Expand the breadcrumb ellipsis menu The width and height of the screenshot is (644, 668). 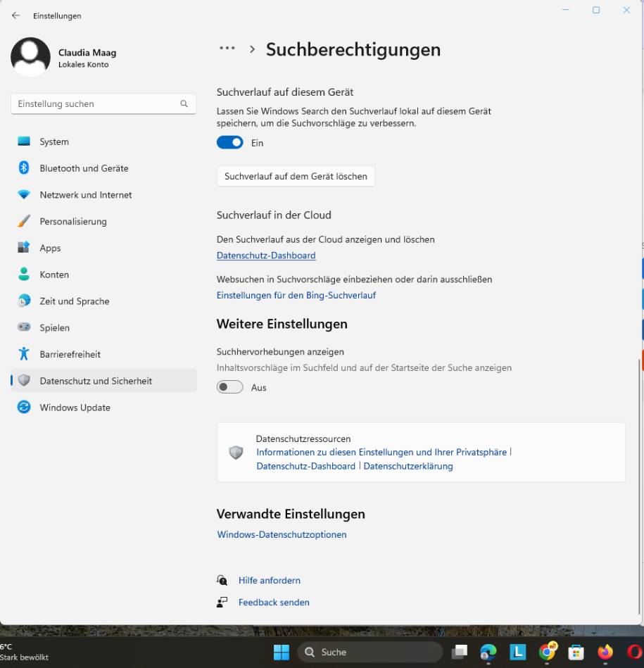click(x=227, y=49)
